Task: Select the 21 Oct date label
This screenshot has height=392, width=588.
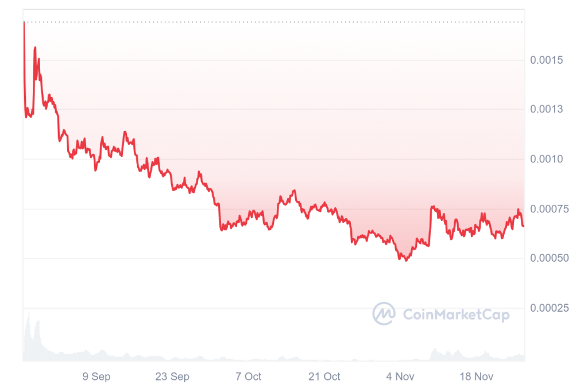Action: click(324, 377)
